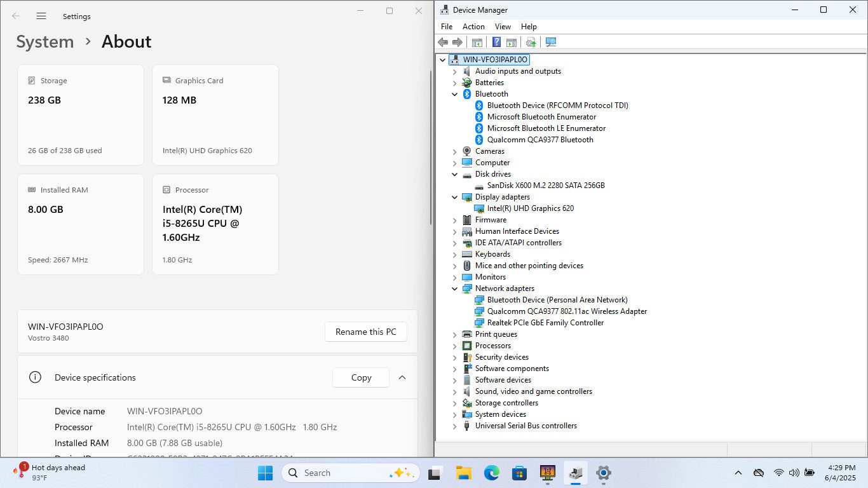868x488 pixels.
Task: Click Scan for hardware changes icon
Action: coord(550,42)
